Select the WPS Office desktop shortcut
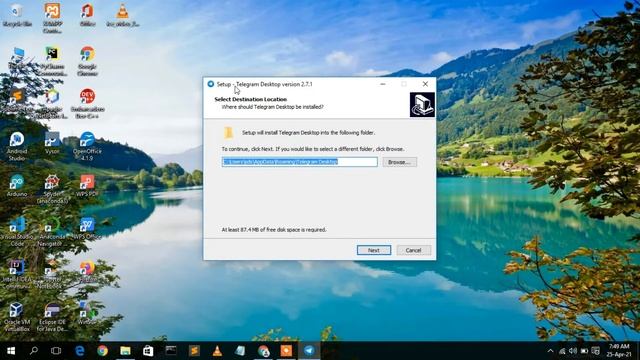 (87, 229)
